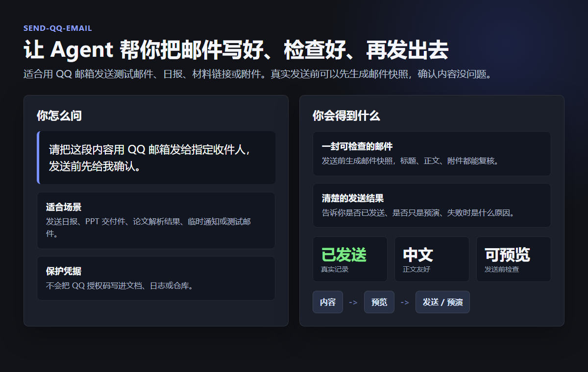The width and height of the screenshot is (588, 372).
Task: Click the 中文 stat
Action: pos(418,255)
